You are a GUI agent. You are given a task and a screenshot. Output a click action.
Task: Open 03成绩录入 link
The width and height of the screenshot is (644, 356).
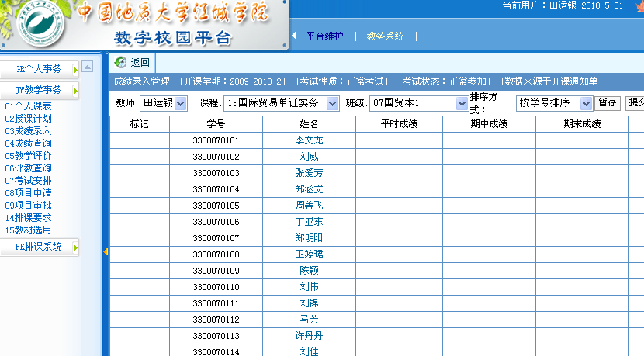(x=29, y=131)
